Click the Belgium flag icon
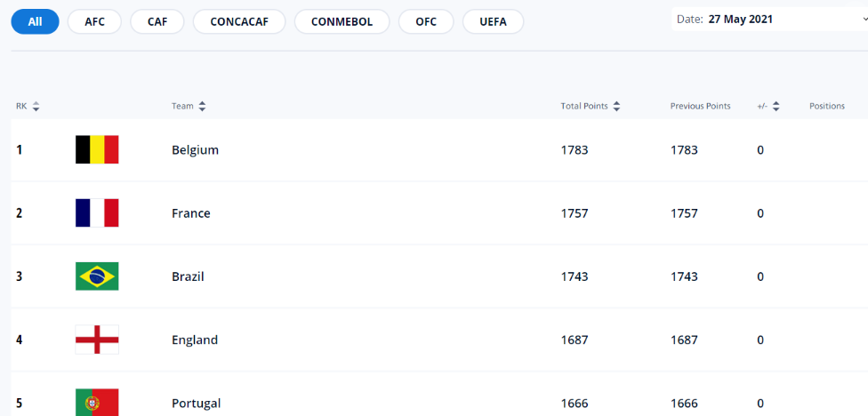This screenshot has height=416, width=868. (x=97, y=149)
